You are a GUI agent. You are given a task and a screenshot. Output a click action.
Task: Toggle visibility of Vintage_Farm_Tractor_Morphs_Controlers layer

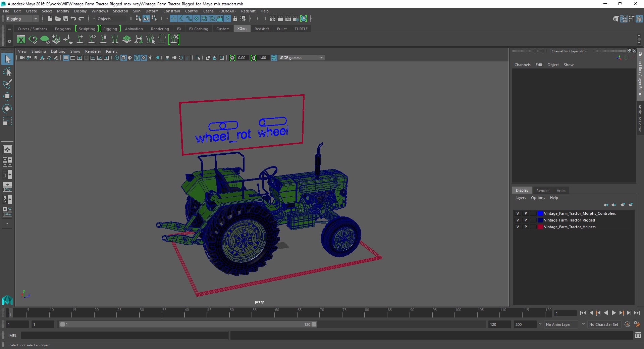tap(518, 213)
